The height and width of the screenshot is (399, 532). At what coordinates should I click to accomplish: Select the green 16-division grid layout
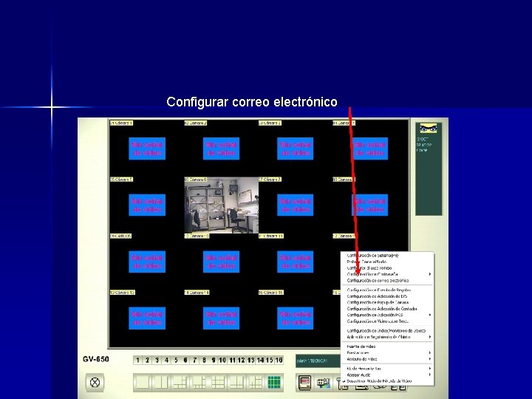274,383
